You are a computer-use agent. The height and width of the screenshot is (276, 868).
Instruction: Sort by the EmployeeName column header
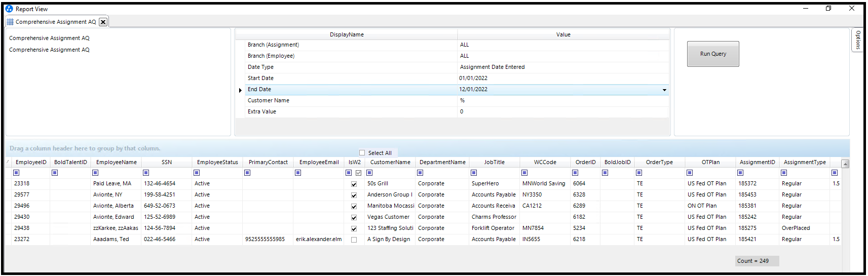[117, 162]
